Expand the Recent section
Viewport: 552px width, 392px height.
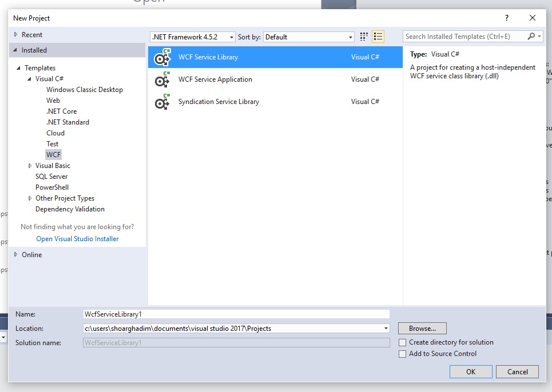click(x=15, y=34)
